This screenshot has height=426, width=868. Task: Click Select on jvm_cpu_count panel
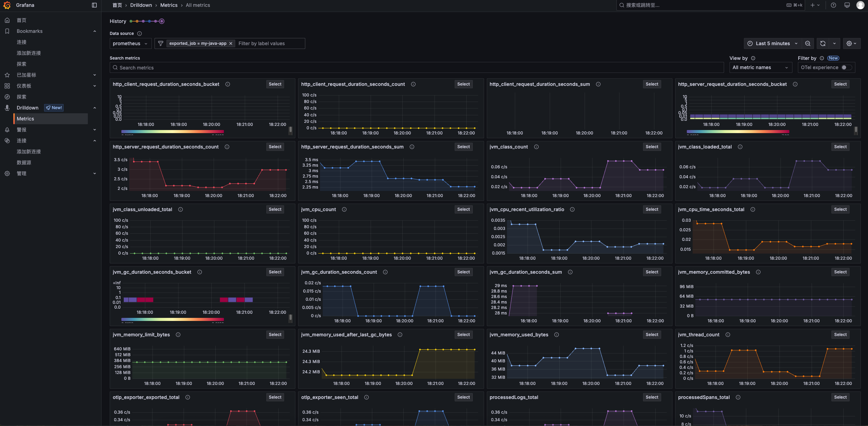pos(463,209)
